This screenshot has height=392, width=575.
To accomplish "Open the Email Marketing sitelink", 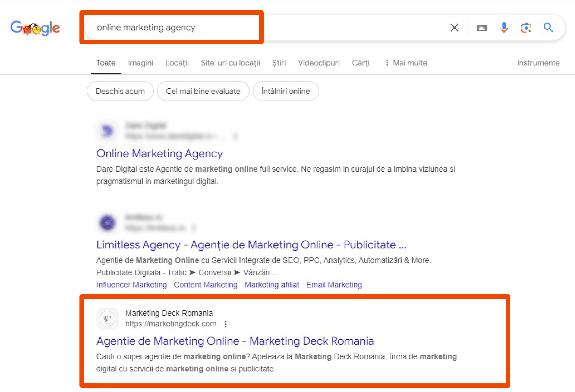I will coord(334,285).
